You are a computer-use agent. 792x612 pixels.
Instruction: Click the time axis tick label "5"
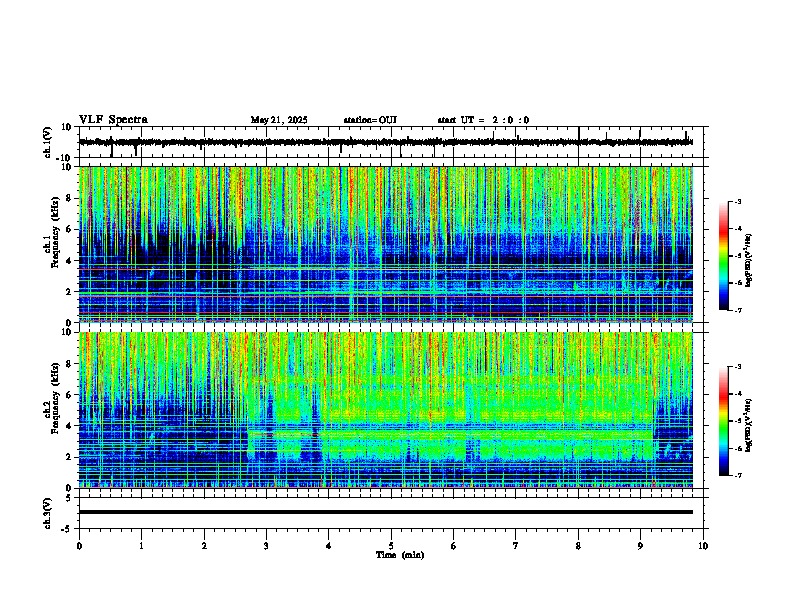pos(391,546)
